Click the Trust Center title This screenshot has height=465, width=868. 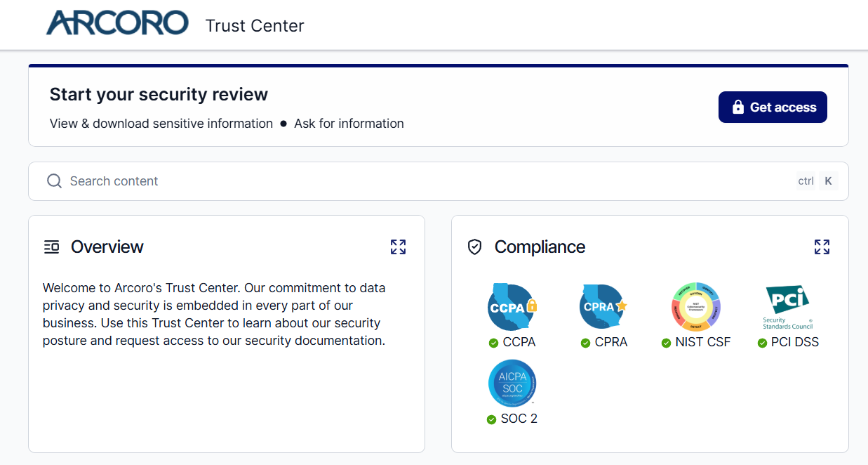pyautogui.click(x=255, y=26)
